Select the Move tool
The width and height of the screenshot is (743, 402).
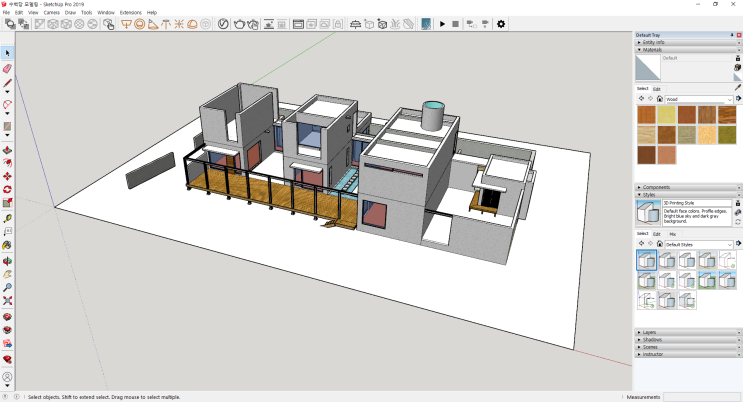[7, 176]
